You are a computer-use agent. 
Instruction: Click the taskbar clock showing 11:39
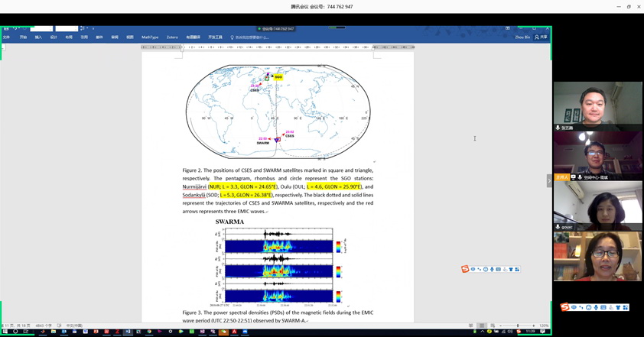coord(531,331)
